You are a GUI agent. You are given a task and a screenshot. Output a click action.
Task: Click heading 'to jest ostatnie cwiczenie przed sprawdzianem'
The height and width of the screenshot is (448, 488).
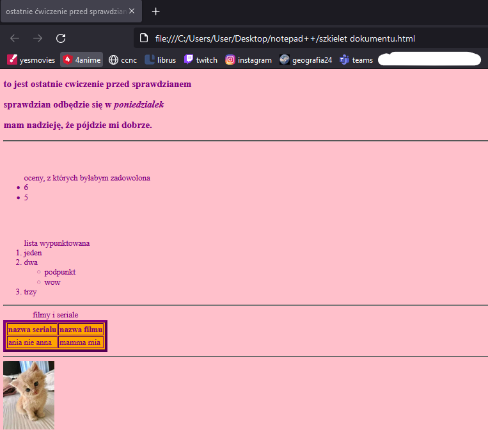pos(97,84)
